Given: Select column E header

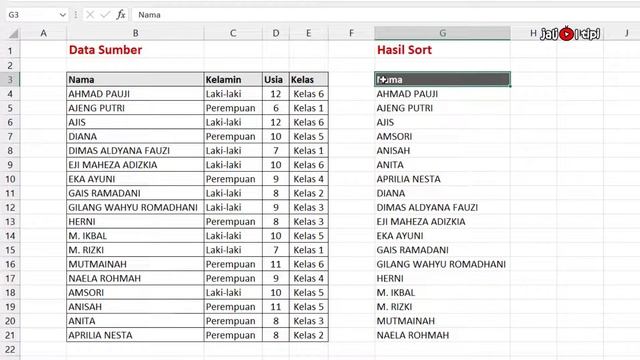Looking at the screenshot, I should click(x=309, y=33).
